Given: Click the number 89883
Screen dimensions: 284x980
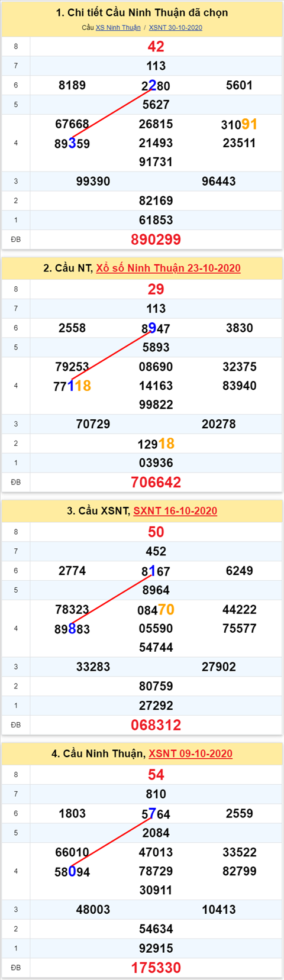Looking at the screenshot, I should (72, 629).
